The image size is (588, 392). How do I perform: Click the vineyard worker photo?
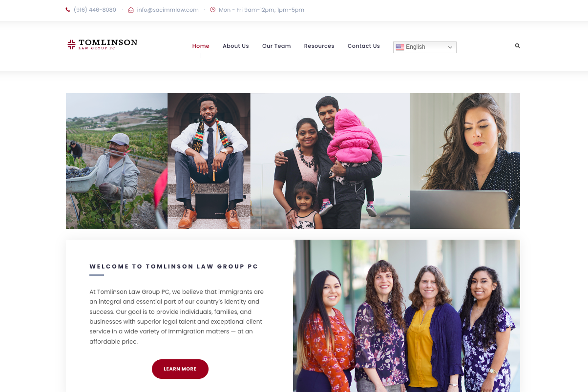(117, 161)
